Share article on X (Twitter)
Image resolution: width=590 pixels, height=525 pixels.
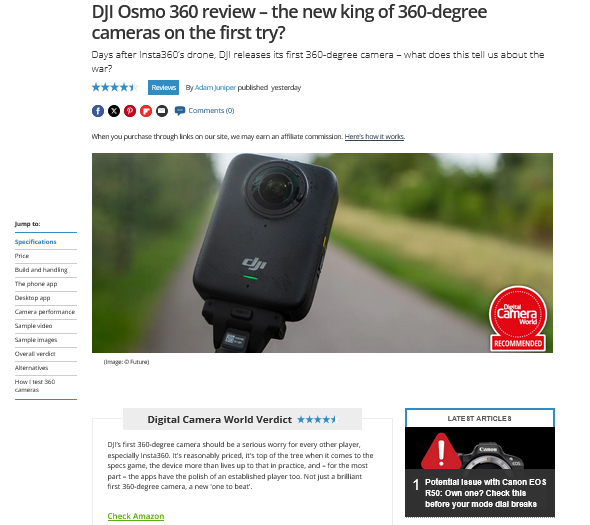coord(114,111)
